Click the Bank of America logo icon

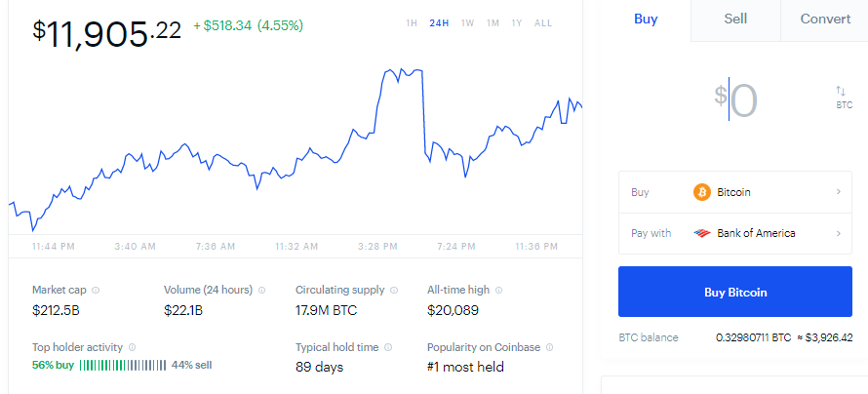point(702,233)
